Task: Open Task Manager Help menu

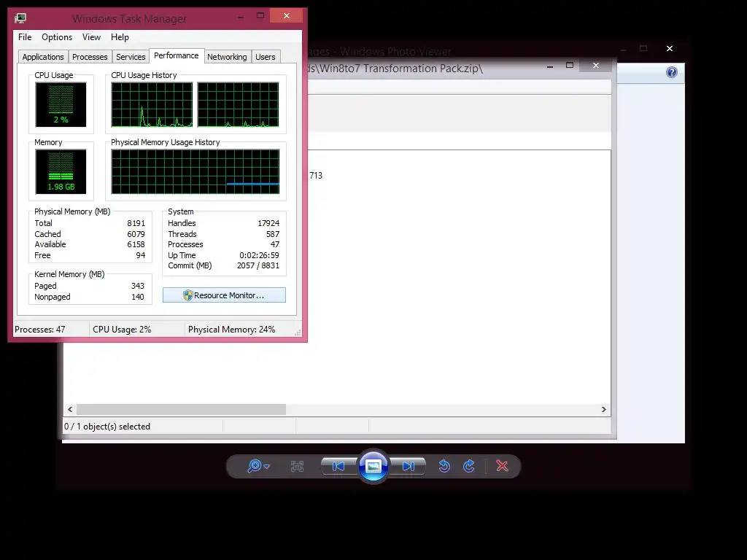Action: pyautogui.click(x=120, y=37)
